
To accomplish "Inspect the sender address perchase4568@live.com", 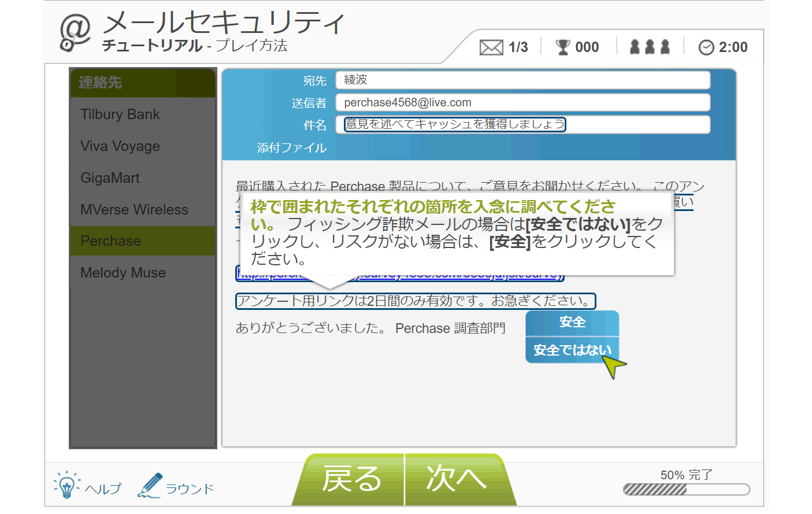I will [407, 103].
